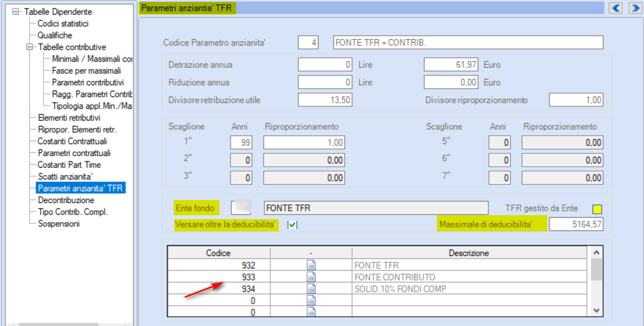
Task: Go to previous record with left arrow button
Action: click(x=616, y=8)
